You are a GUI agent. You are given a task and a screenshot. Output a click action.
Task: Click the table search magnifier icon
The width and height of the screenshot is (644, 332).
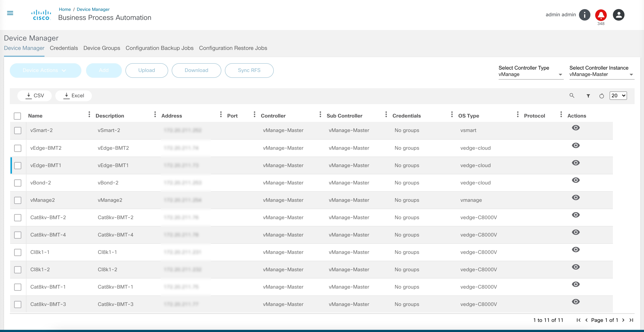click(572, 95)
